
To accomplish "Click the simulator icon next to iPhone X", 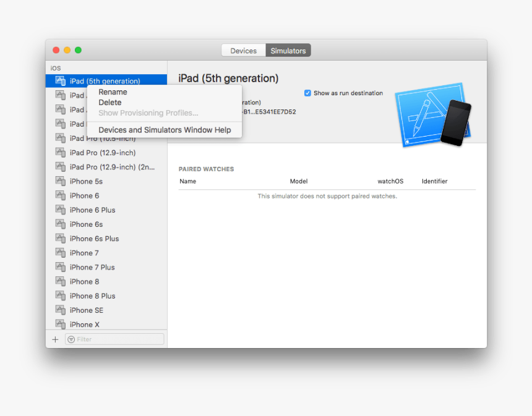I will [x=60, y=324].
